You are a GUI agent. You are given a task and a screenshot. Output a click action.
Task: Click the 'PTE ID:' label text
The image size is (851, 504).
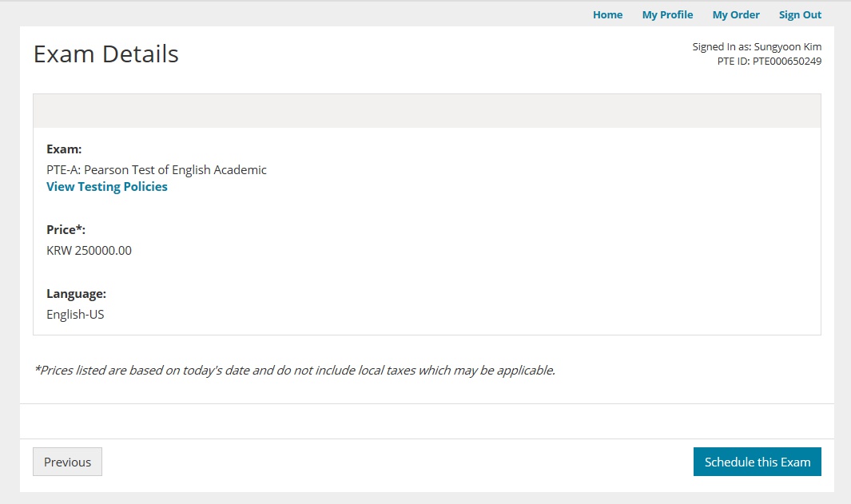[x=734, y=62]
